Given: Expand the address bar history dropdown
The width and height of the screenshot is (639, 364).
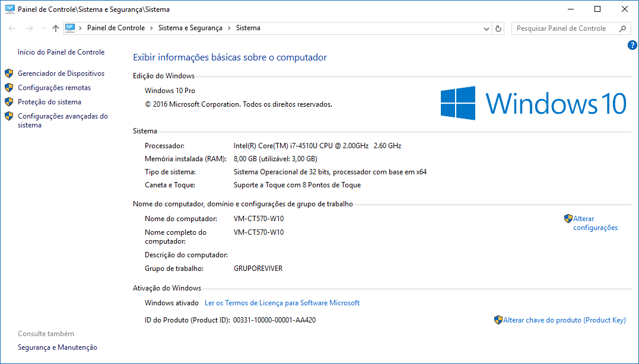Looking at the screenshot, I should (x=486, y=28).
